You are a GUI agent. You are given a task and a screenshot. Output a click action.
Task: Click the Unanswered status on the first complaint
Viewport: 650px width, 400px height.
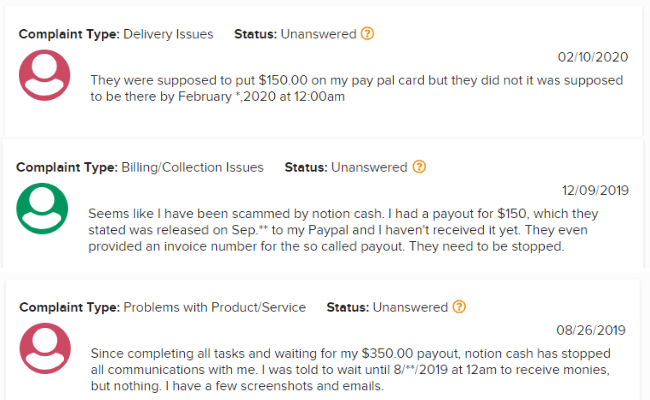click(318, 34)
